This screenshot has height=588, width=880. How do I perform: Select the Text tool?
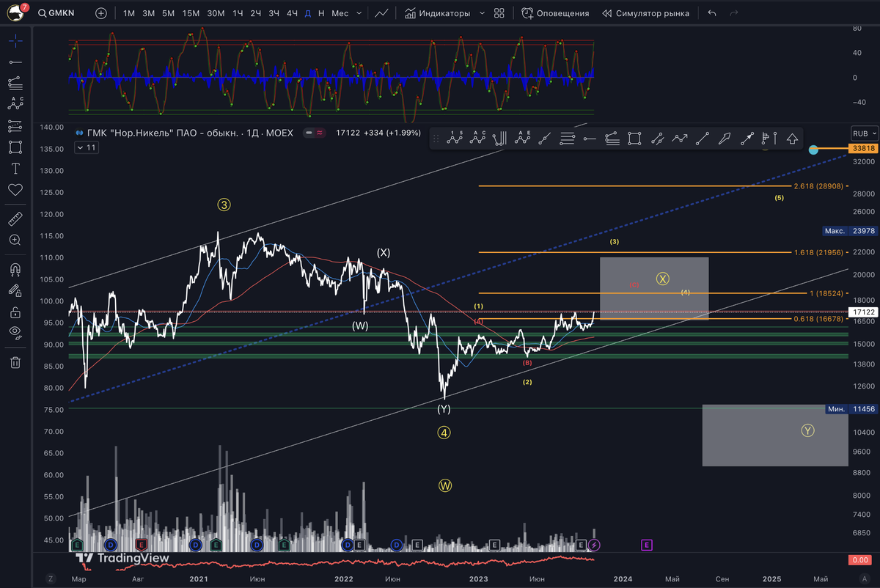pyautogui.click(x=15, y=168)
